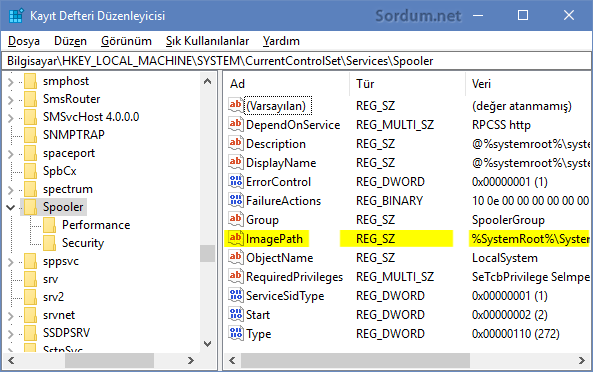Click the folder icon of SSDPSRV key
Image resolution: width=593 pixels, height=372 pixels.
coord(31,333)
